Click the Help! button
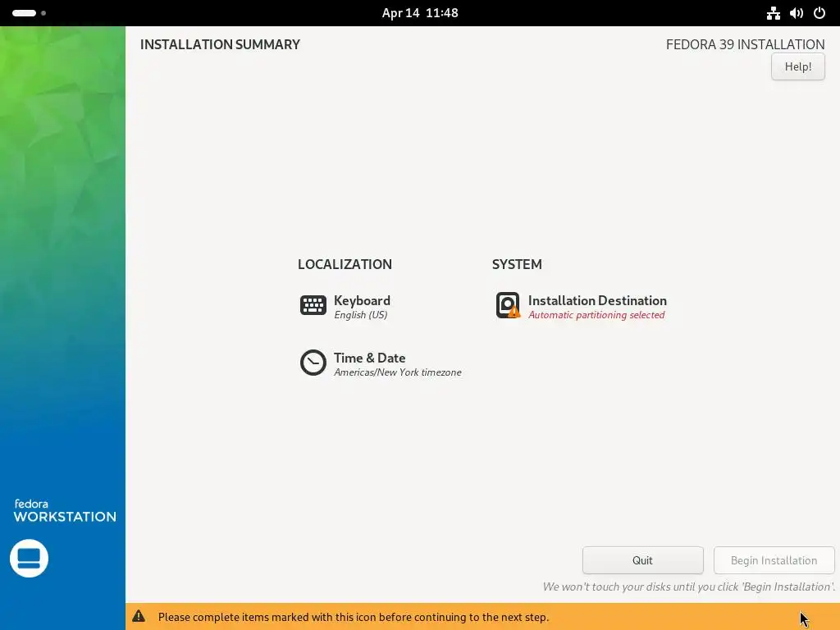The width and height of the screenshot is (840, 630). click(x=797, y=66)
